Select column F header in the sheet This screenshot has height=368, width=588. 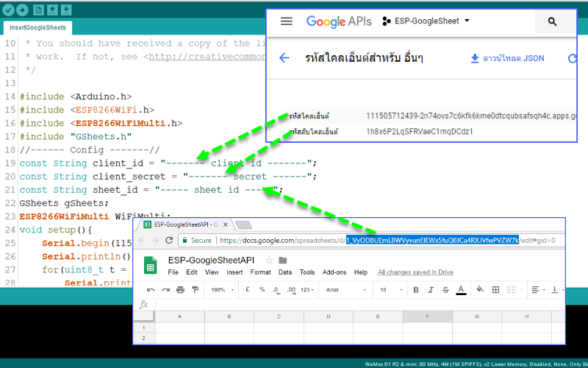[428, 316]
